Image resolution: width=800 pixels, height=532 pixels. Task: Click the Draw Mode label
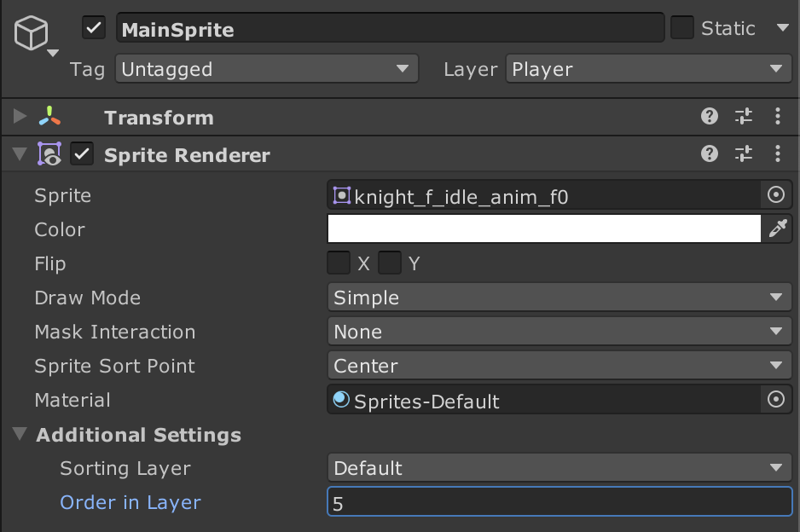coord(87,298)
